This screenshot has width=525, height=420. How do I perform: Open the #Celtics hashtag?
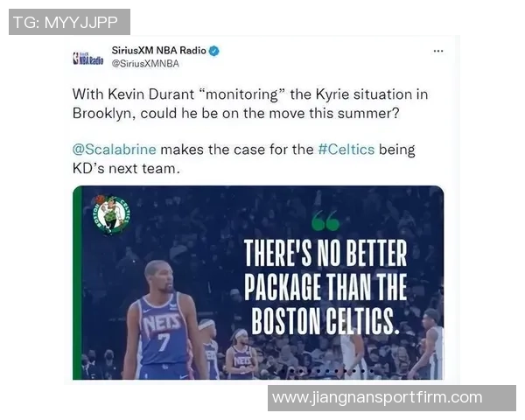(346, 150)
